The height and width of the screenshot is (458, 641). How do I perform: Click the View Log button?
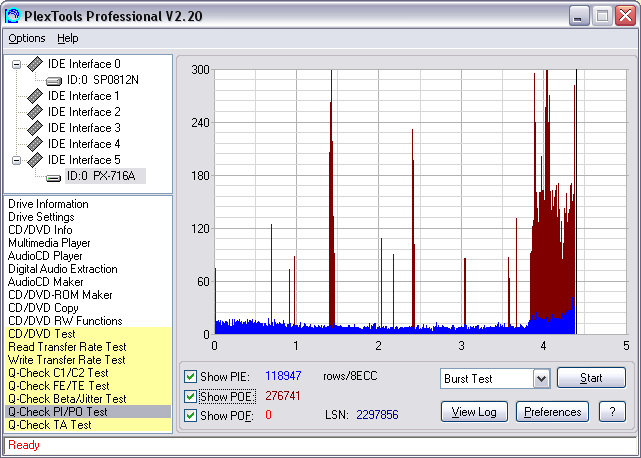474,412
